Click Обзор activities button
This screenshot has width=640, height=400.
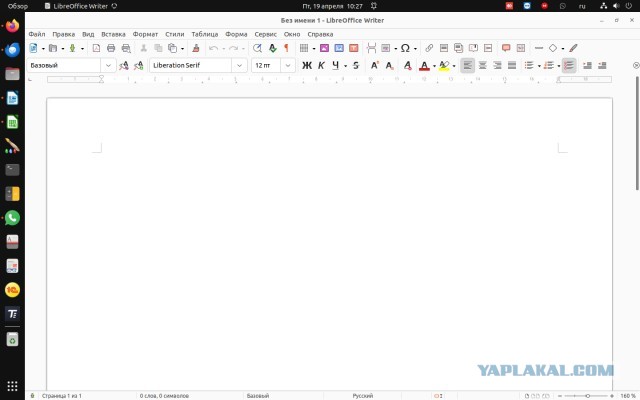coord(18,6)
